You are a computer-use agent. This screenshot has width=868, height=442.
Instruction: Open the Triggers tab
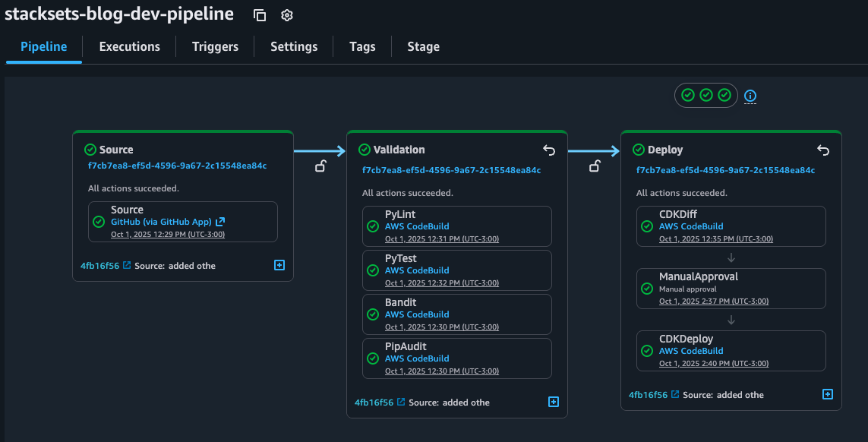click(x=215, y=46)
